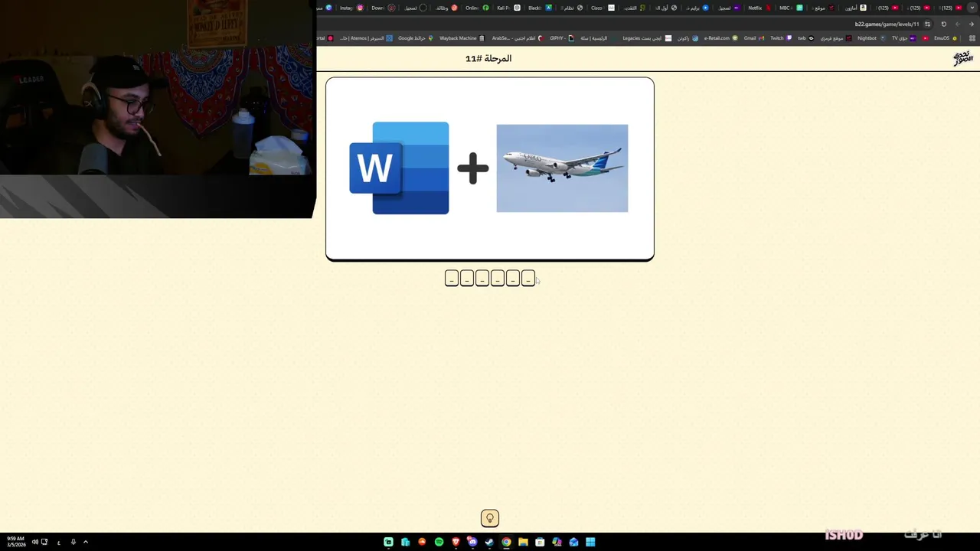Switch to the Online tab
This screenshot has height=551, width=980.
pos(477,8)
